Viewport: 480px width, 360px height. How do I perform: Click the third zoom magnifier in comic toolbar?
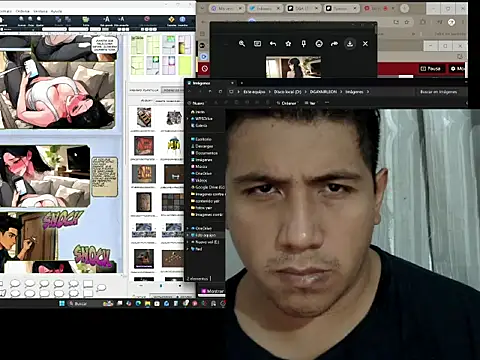[39, 20]
